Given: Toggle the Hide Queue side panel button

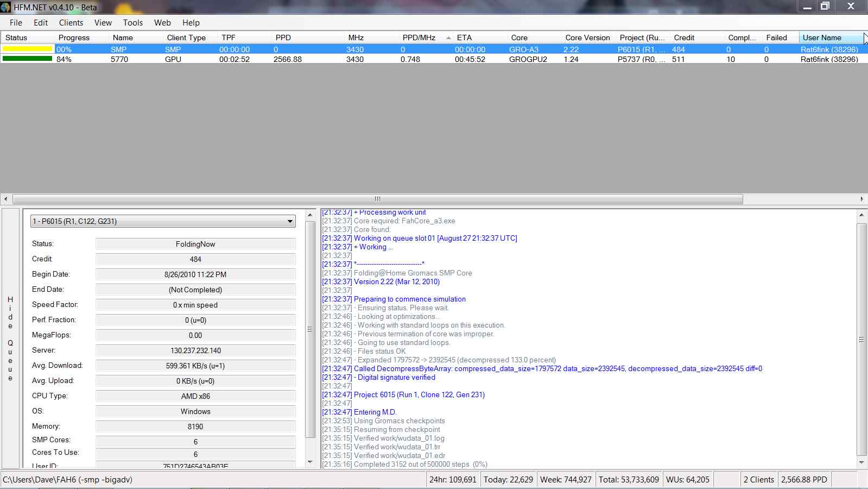Looking at the screenshot, I should pyautogui.click(x=10, y=338).
